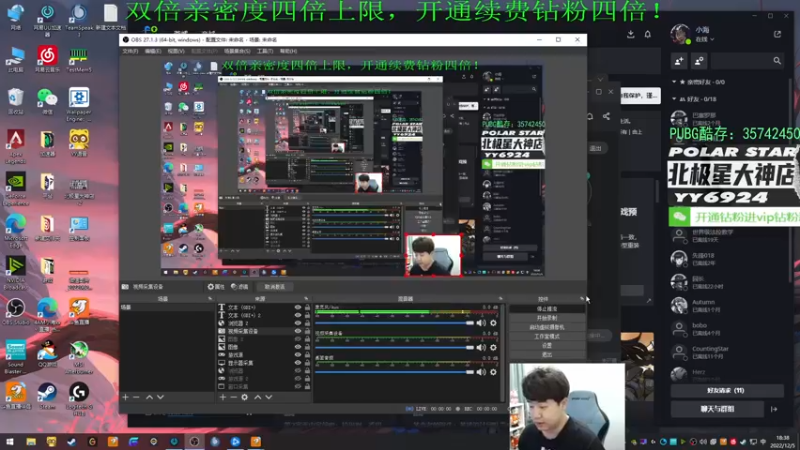Collapse the 好友 friends group
This screenshot has height=450, width=800.
[674, 99]
